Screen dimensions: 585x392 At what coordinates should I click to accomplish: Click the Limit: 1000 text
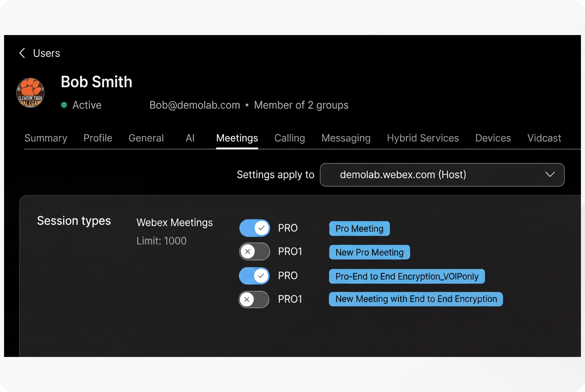161,241
